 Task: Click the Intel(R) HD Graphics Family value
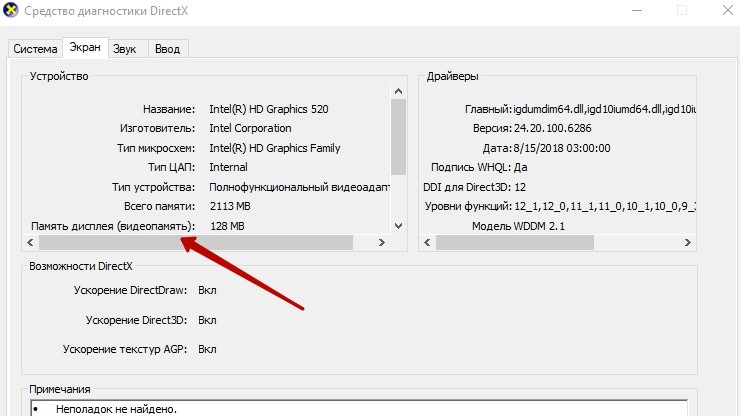[x=275, y=148]
